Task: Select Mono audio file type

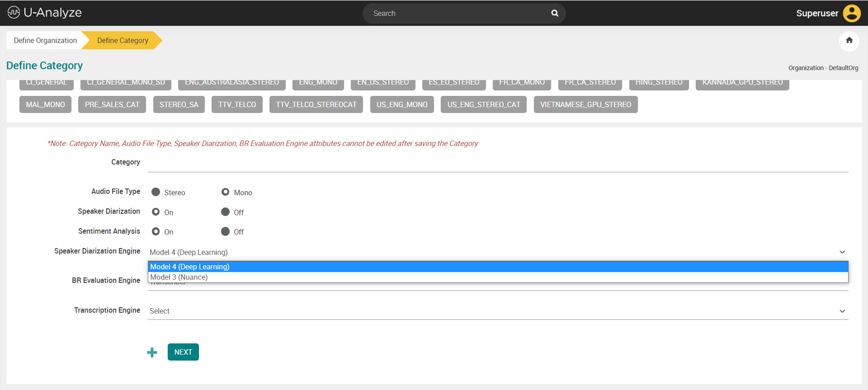Action: tap(225, 192)
